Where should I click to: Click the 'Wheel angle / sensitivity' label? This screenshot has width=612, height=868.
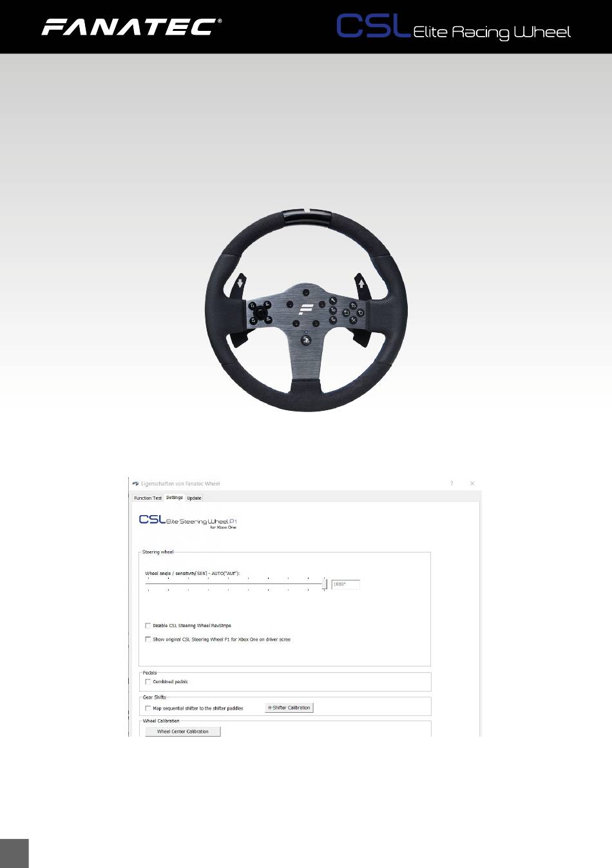(x=193, y=573)
